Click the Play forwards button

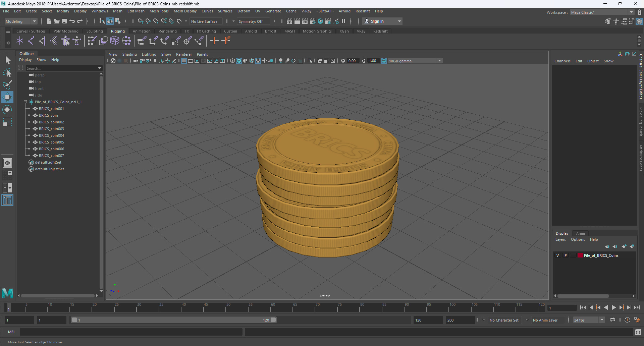click(x=614, y=307)
